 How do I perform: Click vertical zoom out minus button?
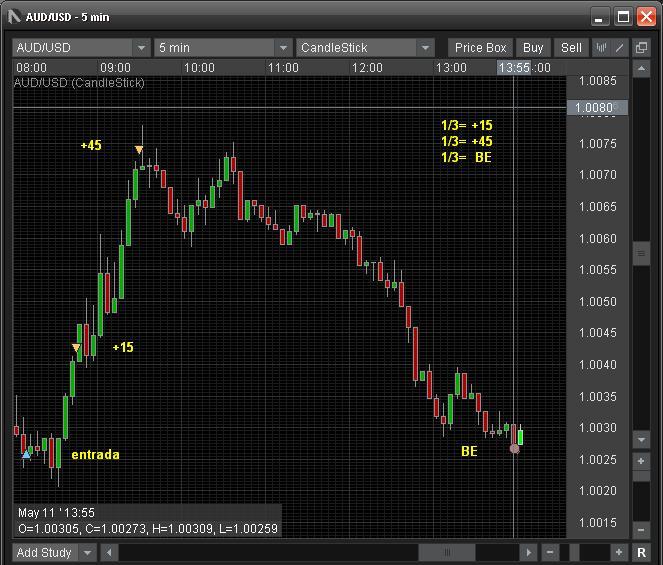[x=642, y=529]
